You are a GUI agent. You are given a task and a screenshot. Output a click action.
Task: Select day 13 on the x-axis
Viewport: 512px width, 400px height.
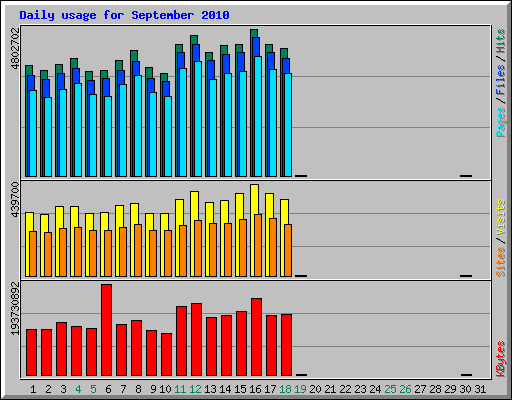[210, 389]
